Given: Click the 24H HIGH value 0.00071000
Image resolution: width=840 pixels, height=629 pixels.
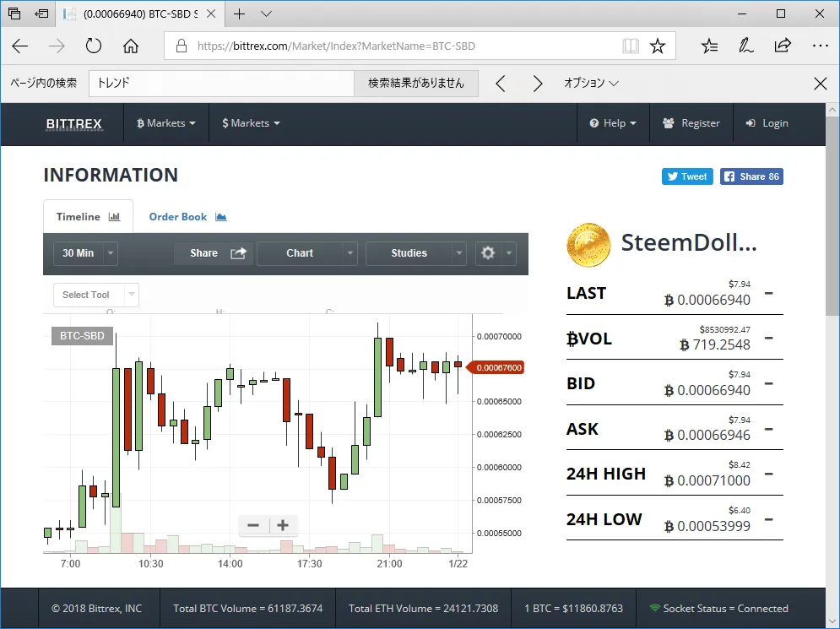Looking at the screenshot, I should pyautogui.click(x=707, y=480).
